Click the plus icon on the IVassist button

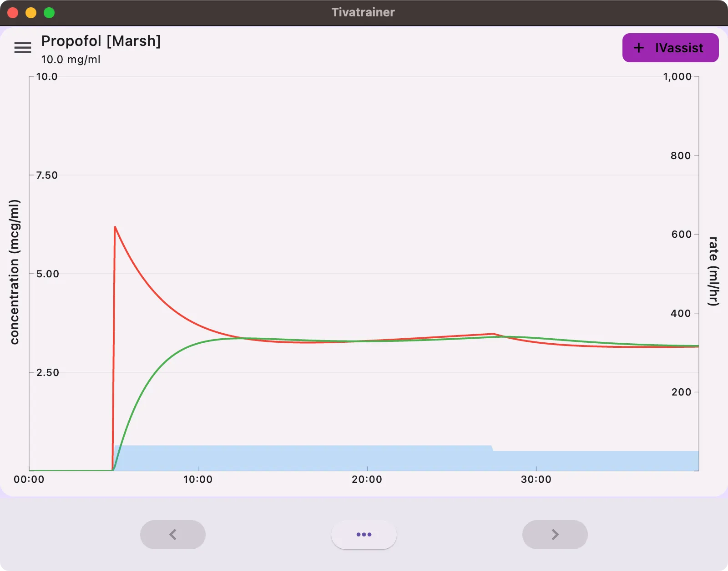(640, 48)
